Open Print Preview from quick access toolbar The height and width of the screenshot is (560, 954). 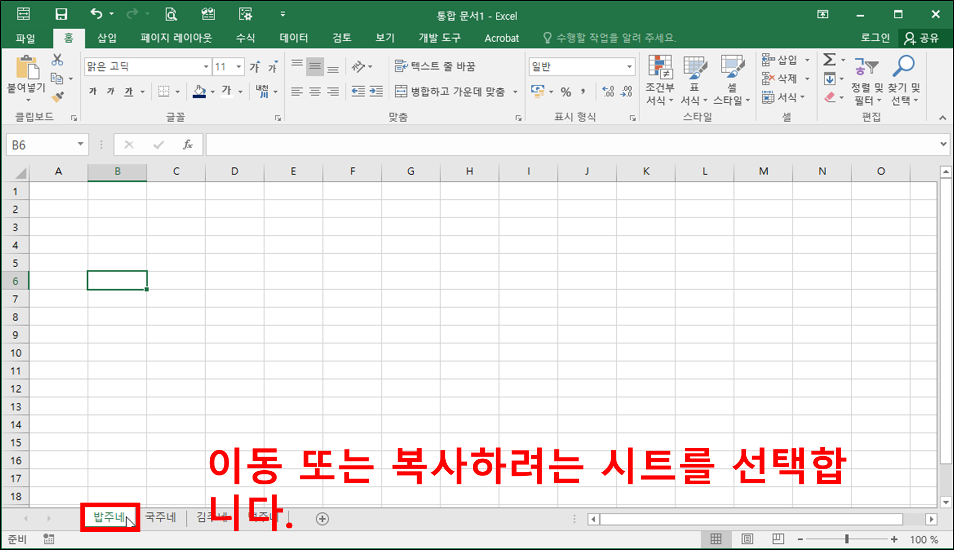(171, 14)
